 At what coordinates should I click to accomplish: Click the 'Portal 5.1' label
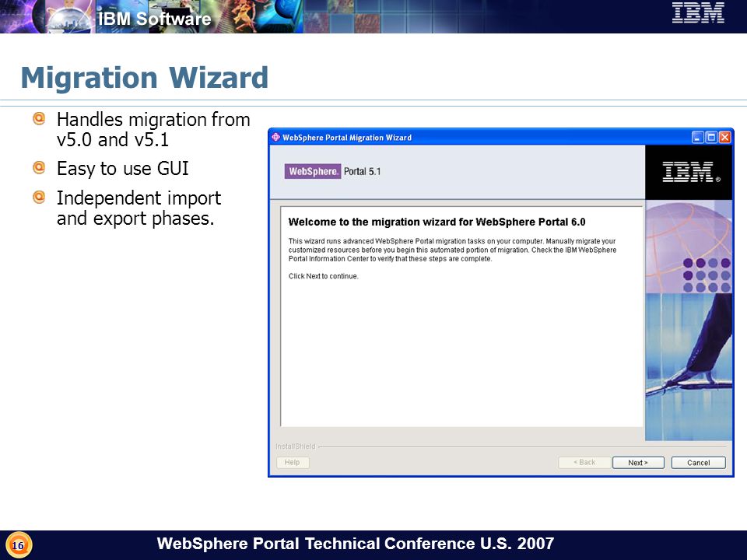coord(362,171)
